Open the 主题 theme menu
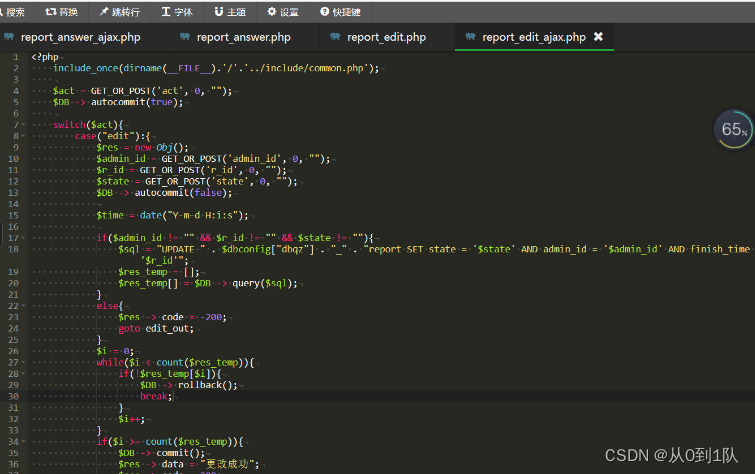Viewport: 755px width, 474px height. 230,12
